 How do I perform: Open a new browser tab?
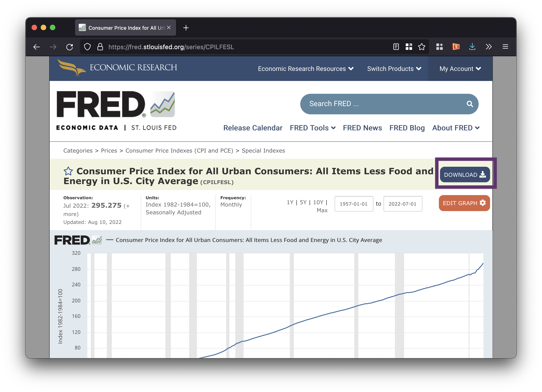(x=186, y=28)
